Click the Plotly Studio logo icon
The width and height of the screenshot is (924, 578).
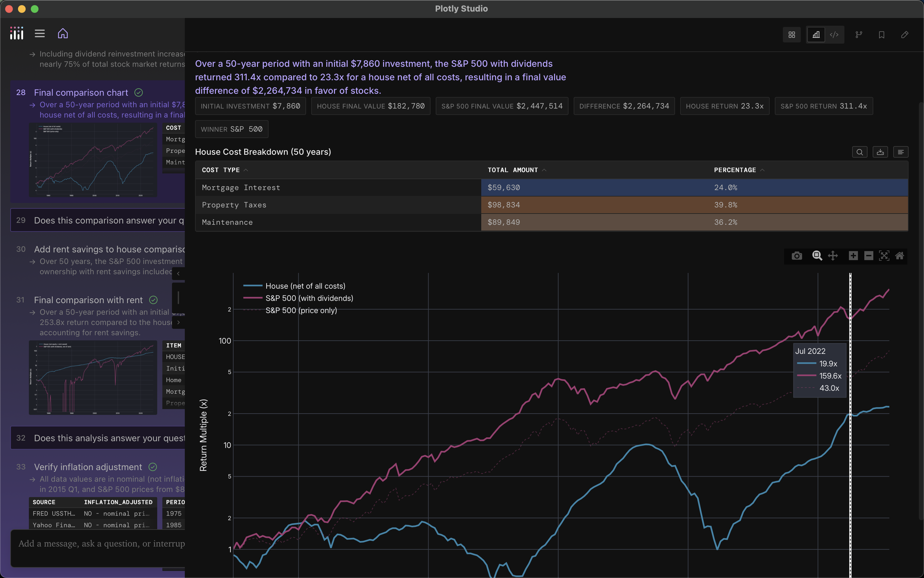point(17,33)
